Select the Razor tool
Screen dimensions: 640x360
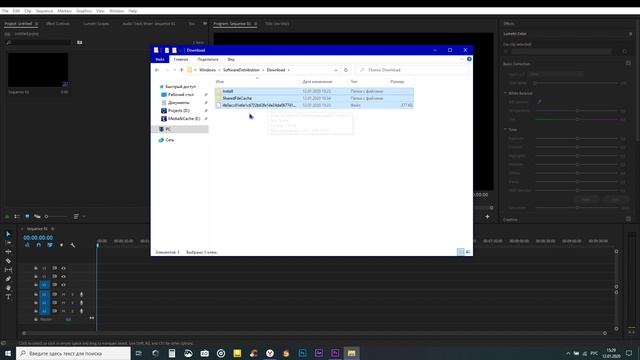[8, 261]
